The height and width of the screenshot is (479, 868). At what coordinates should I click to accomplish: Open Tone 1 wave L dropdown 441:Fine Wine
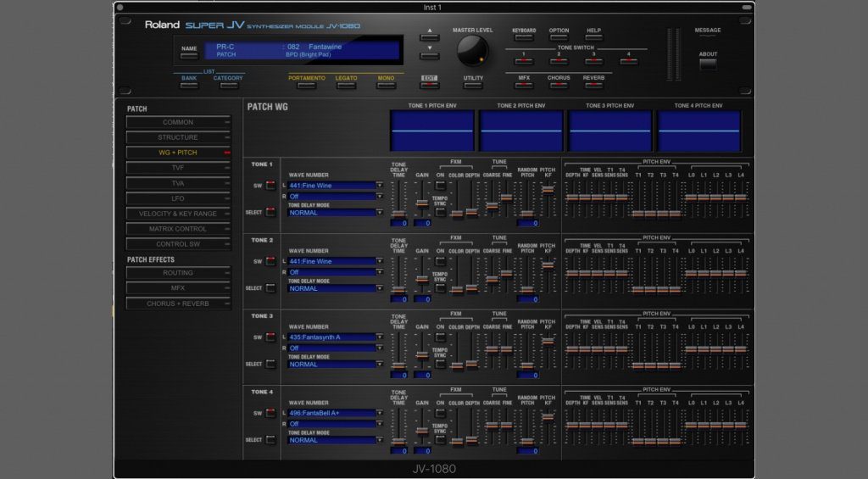point(336,186)
